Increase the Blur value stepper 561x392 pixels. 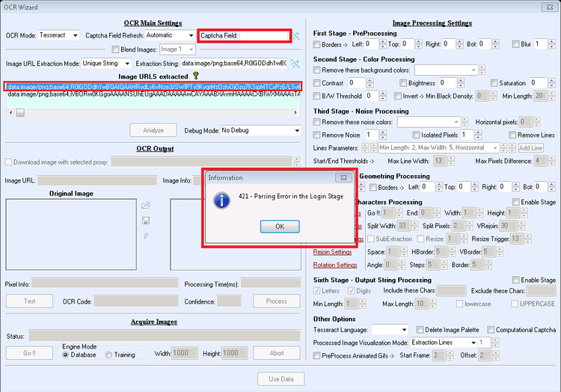(551, 42)
